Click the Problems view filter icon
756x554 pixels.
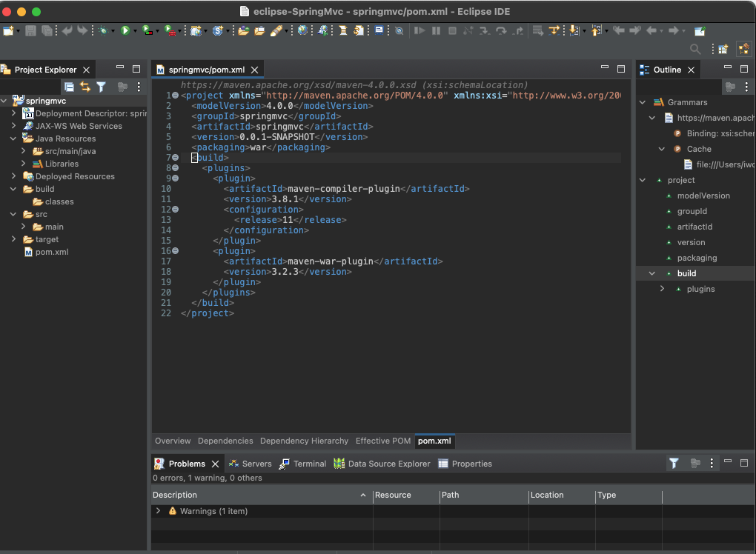tap(674, 463)
